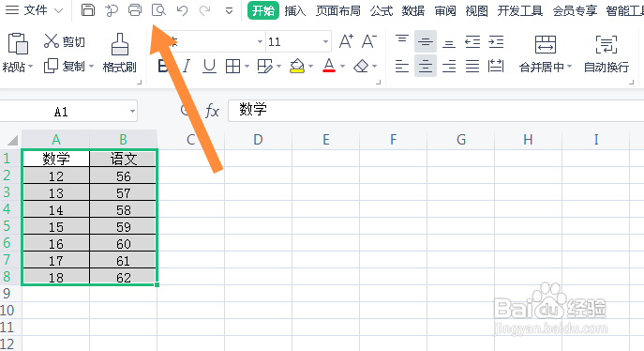This screenshot has width=644, height=351.
Task: Toggle justify alignment
Action: tap(472, 66)
